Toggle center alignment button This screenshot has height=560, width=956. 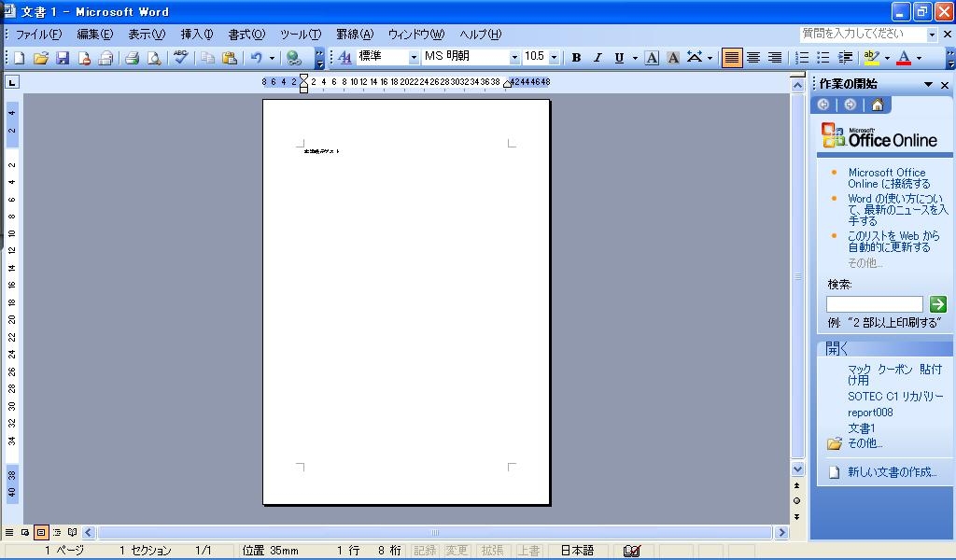(753, 58)
